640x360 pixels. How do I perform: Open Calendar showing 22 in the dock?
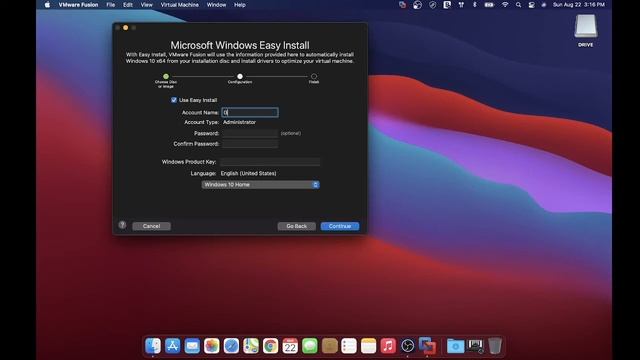pos(290,346)
